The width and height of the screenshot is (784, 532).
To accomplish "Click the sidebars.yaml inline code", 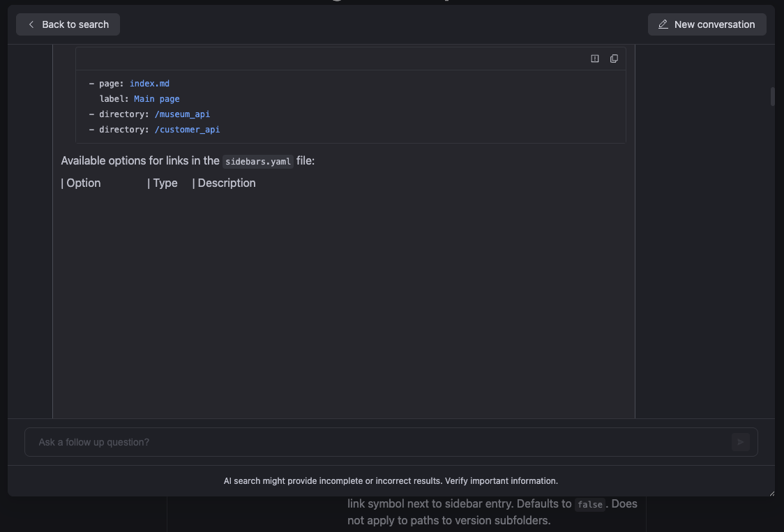I will point(258,162).
